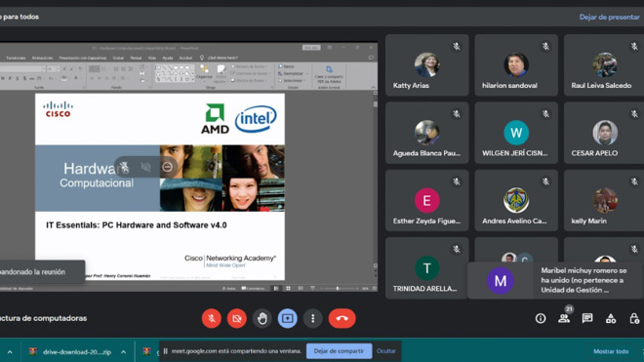Click the muted mic icon on hilarion sandoval
Screen dimensions: 644x362
(x=545, y=47)
